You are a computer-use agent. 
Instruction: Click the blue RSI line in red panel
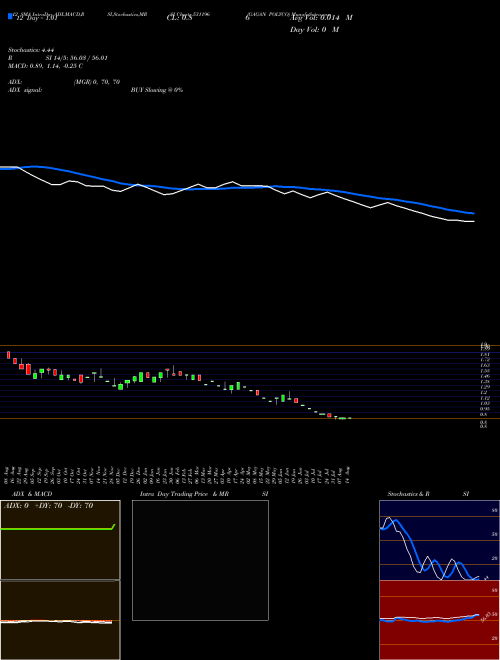429,620
